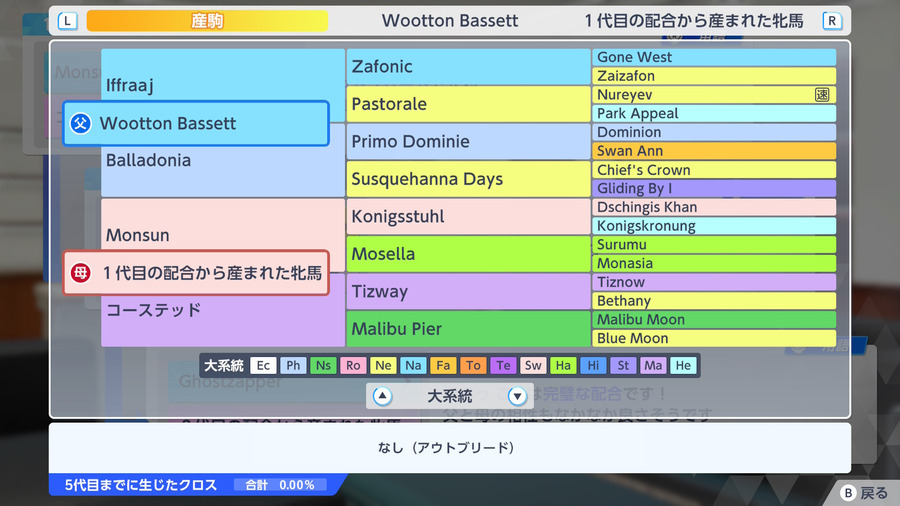Select the 産駒 tab
This screenshot has width=900, height=506.
click(x=207, y=21)
